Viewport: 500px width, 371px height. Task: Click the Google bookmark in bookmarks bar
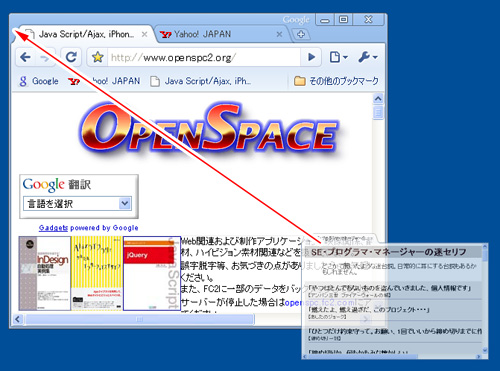click(x=39, y=81)
